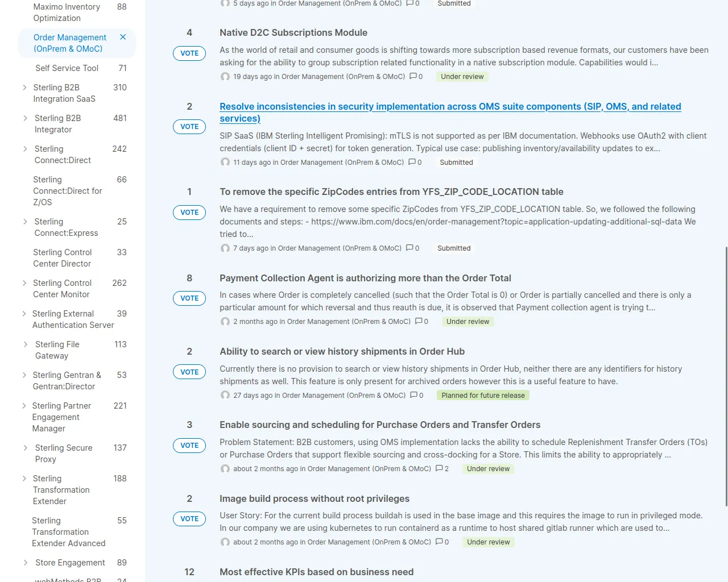This screenshot has width=728, height=582.
Task: Open Resolve inconsistencies in security implementation link
Action: [450, 113]
